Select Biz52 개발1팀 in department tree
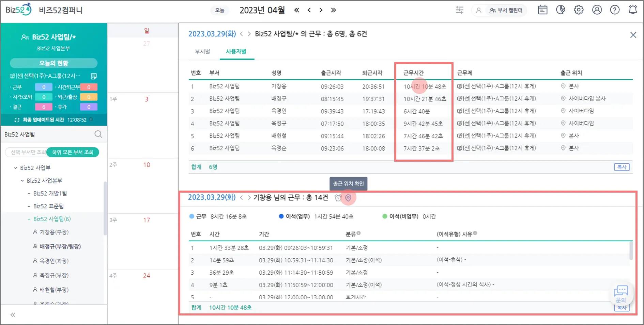Viewport: 644px width, 325px height. [x=50, y=194]
